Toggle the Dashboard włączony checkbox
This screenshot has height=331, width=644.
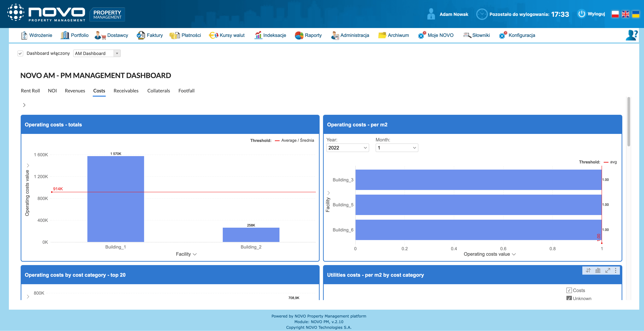(x=20, y=53)
